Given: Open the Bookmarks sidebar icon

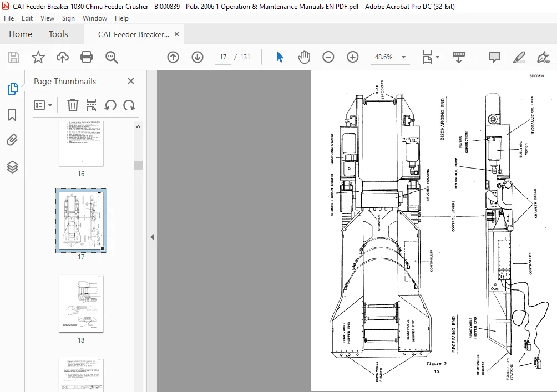Looking at the screenshot, I should coord(12,115).
